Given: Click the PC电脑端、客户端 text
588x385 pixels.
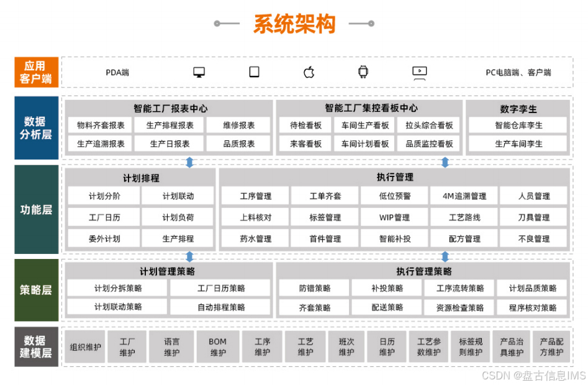Looking at the screenshot, I should (518, 73).
